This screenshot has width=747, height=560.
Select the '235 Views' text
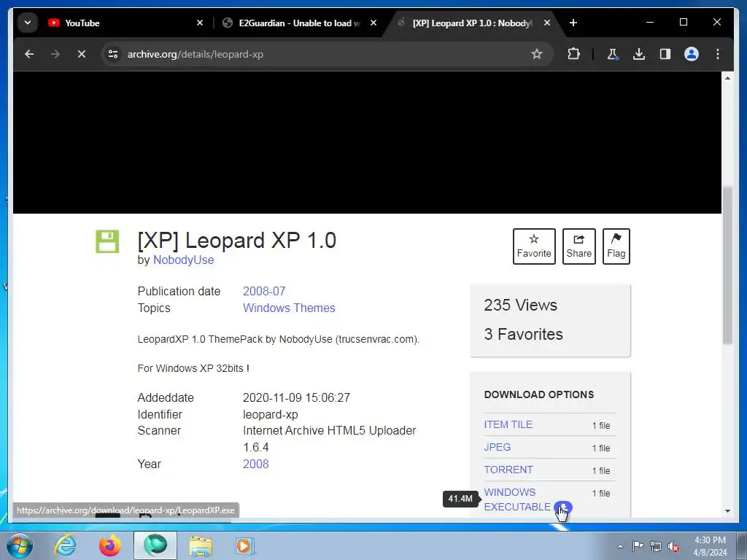point(520,305)
